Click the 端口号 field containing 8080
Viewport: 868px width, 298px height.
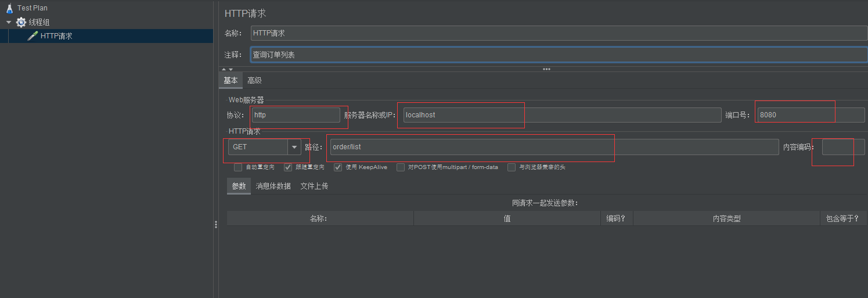click(811, 115)
